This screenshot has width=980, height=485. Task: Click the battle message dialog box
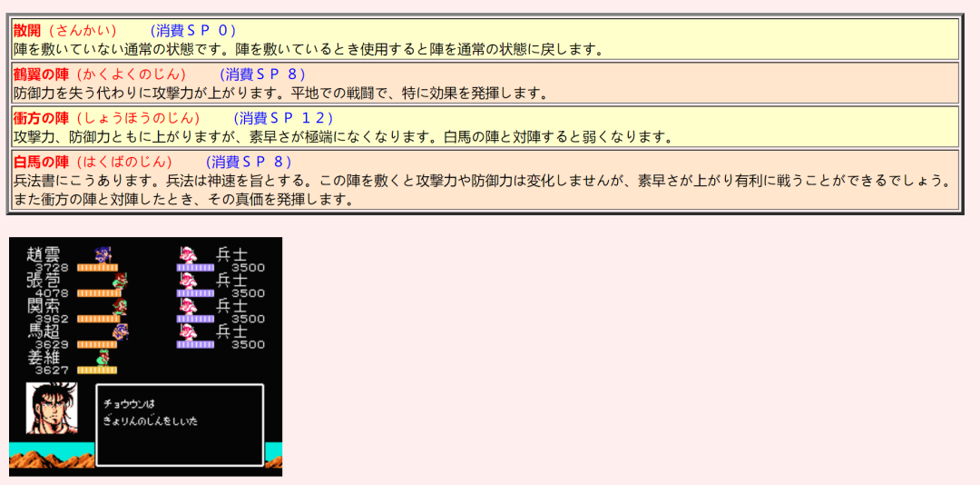180,425
